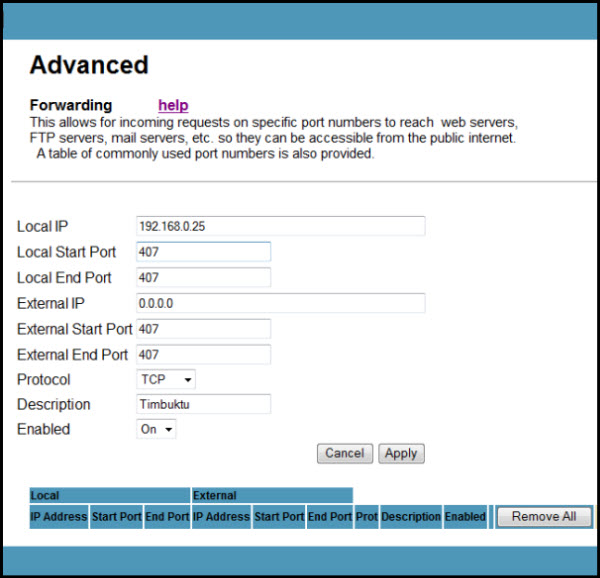Select the Local End Port input field

[203, 277]
